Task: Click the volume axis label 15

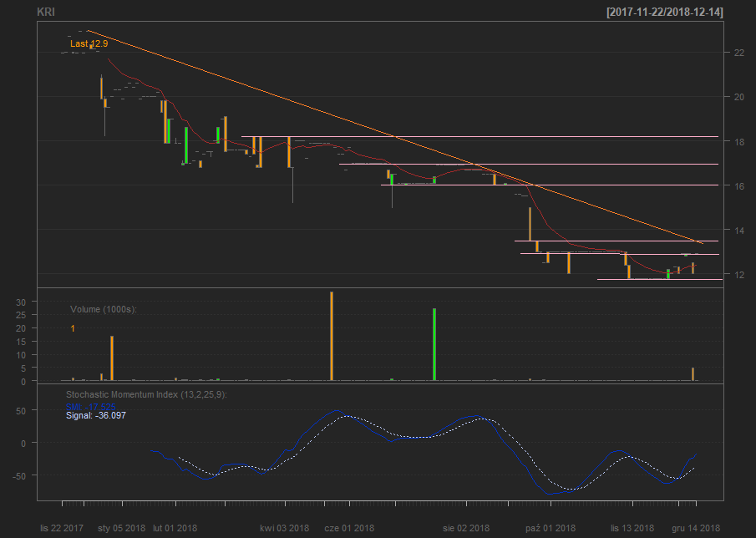Action: pos(20,342)
